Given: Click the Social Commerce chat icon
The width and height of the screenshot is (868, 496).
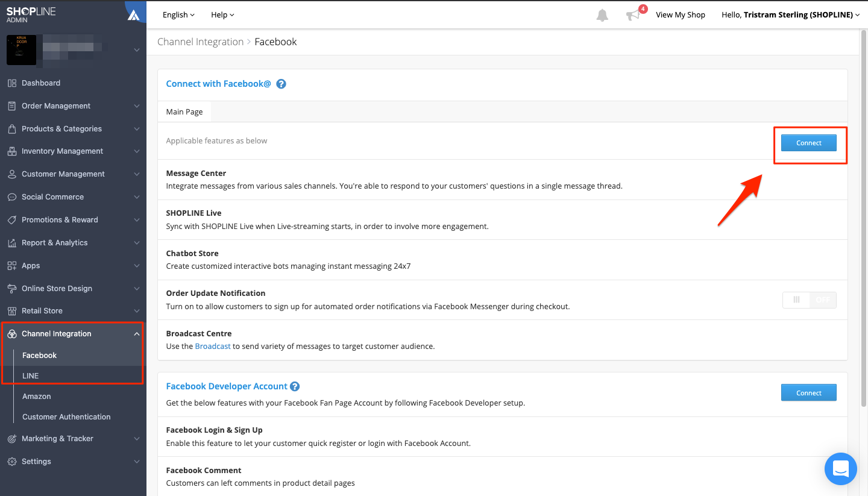Looking at the screenshot, I should 11,197.
